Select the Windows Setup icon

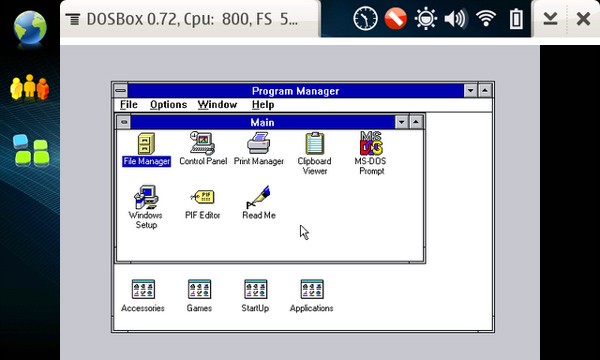[146, 197]
